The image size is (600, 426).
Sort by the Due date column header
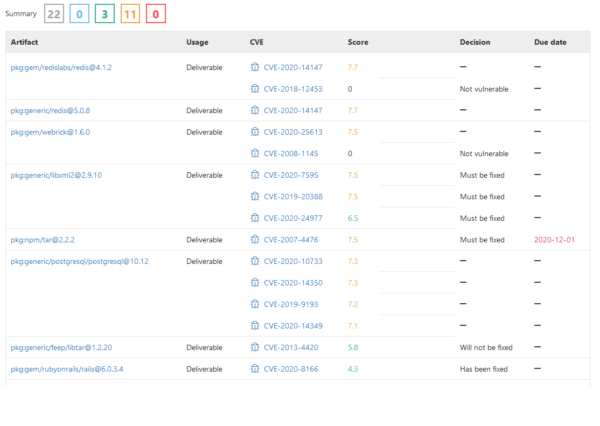550,43
